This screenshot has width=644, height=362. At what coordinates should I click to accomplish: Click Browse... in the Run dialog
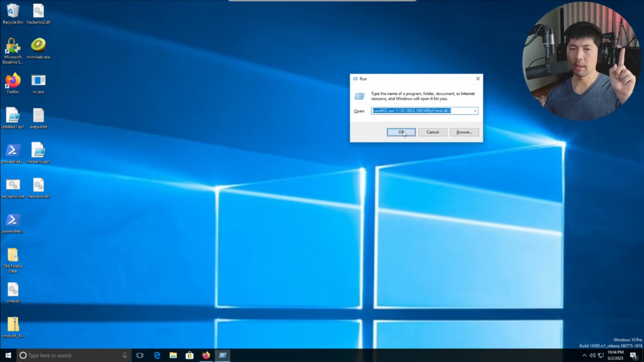tap(464, 132)
